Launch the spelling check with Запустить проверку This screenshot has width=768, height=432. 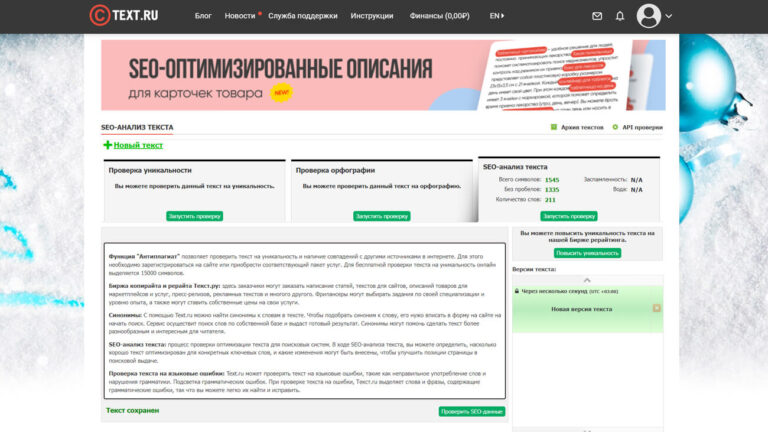coord(382,216)
